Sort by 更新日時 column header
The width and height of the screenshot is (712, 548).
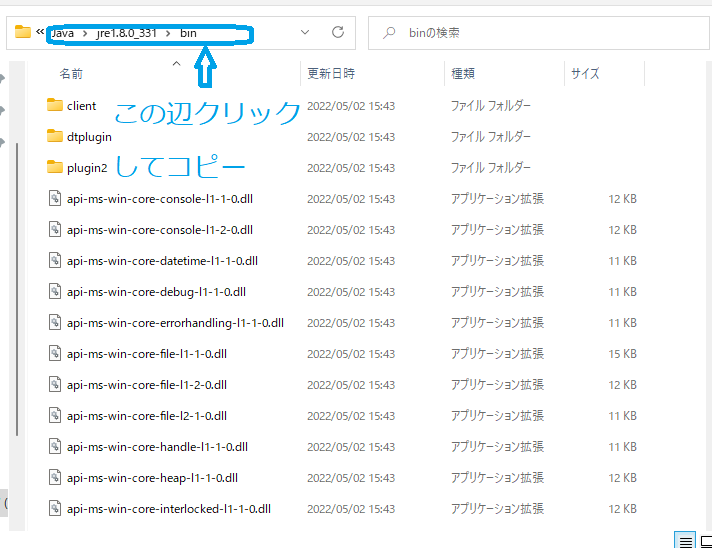tap(331, 74)
